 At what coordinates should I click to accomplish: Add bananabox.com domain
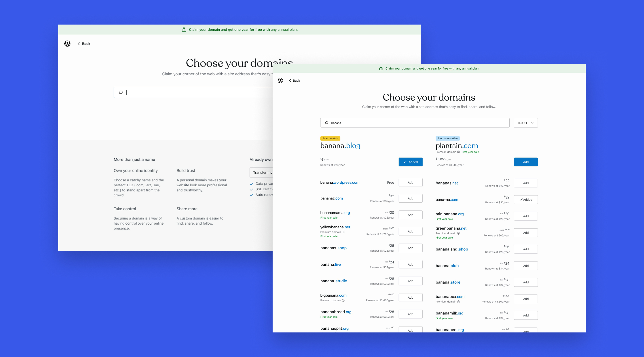coord(525,299)
